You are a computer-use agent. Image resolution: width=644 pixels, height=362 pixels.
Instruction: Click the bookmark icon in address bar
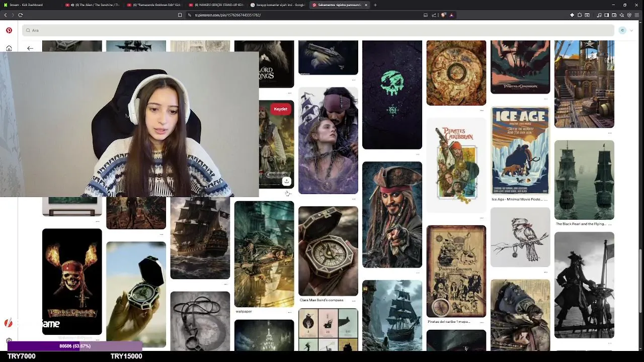click(x=180, y=15)
